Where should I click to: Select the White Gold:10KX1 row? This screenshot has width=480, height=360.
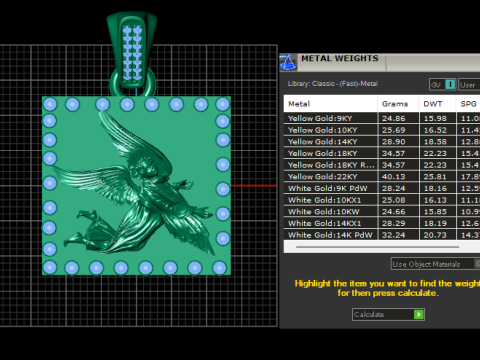click(382, 200)
